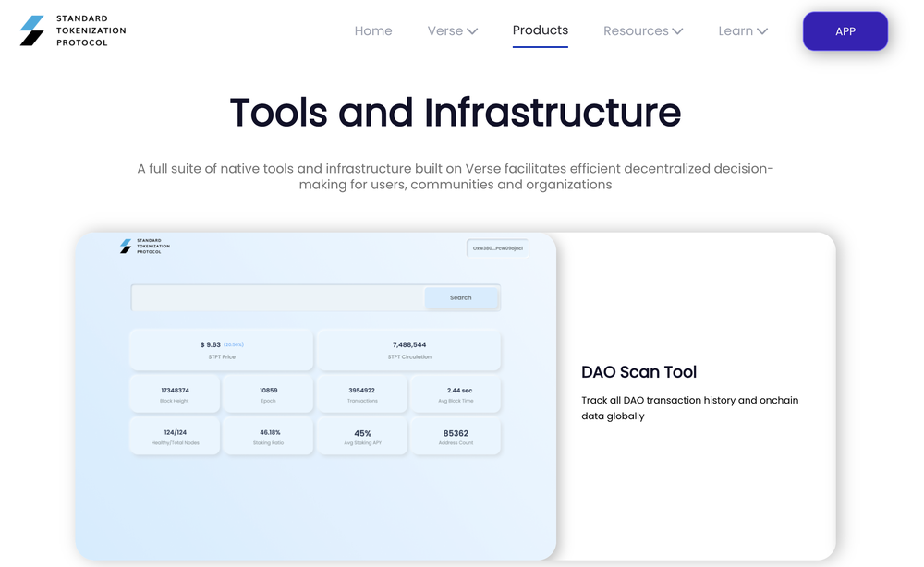Expand the Verse dropdown menu
This screenshot has width=924, height=567.
coord(452,30)
